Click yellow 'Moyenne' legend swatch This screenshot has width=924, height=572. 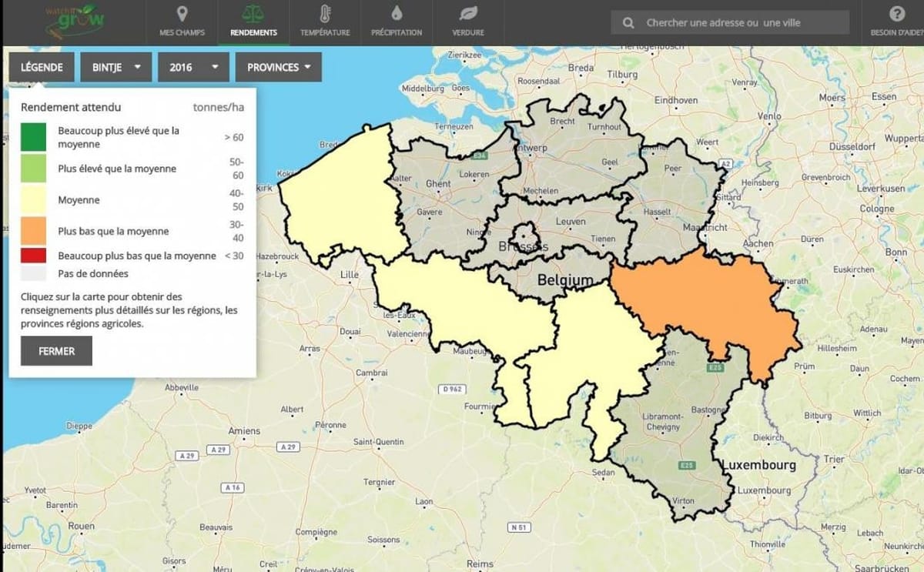[x=33, y=200]
